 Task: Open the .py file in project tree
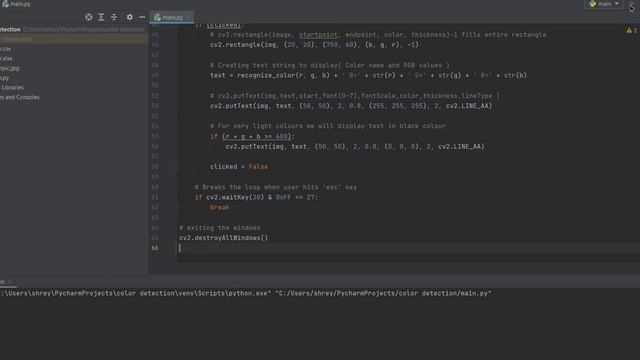coord(4,78)
